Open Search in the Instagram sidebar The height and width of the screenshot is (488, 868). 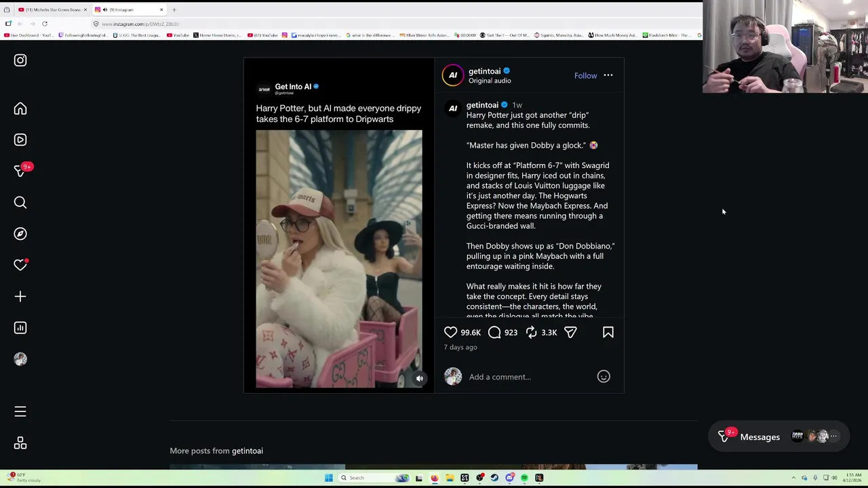click(20, 203)
